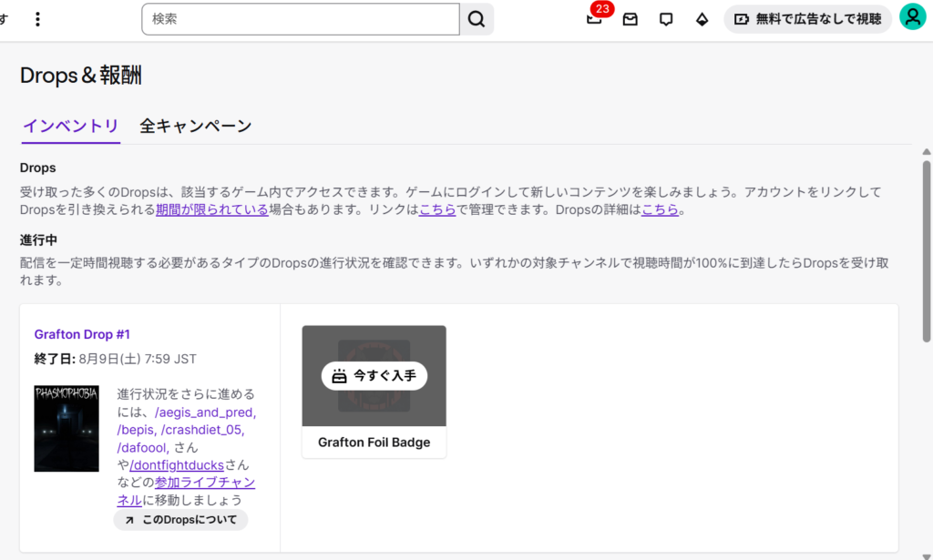Viewport: 933px width, 560px height.
Task: Click the page vertical scrollbar thumb
Action: click(x=927, y=251)
